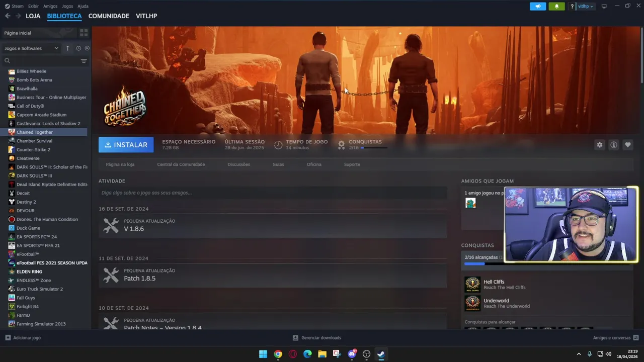Image resolution: width=644 pixels, height=362 pixels.
Task: Click friend avatar in Amigos que jogam
Action: [470, 203]
